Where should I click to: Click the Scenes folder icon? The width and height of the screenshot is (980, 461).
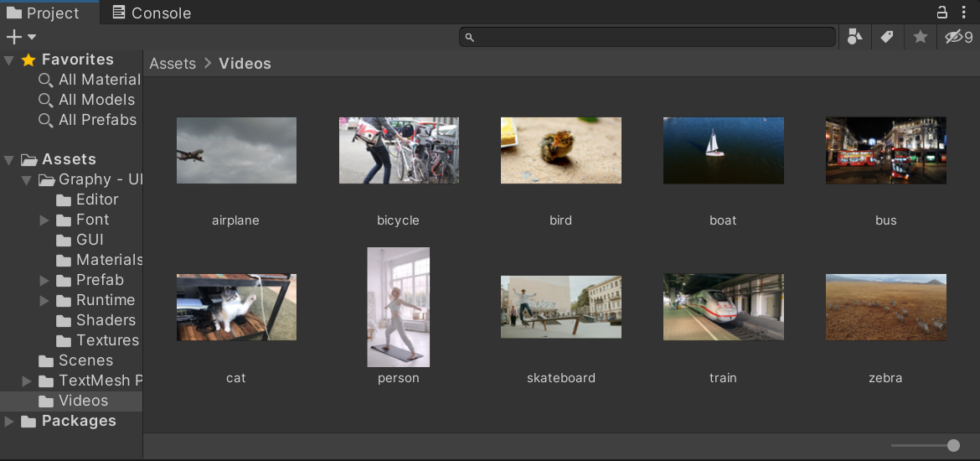[x=46, y=361]
